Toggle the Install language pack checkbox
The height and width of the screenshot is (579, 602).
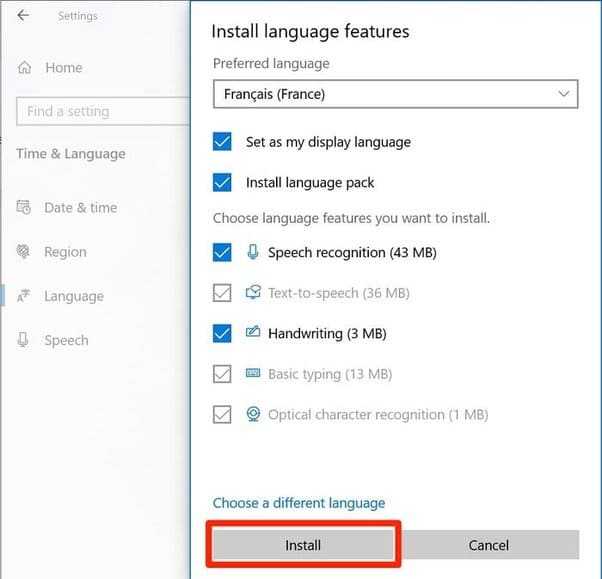[222, 183]
